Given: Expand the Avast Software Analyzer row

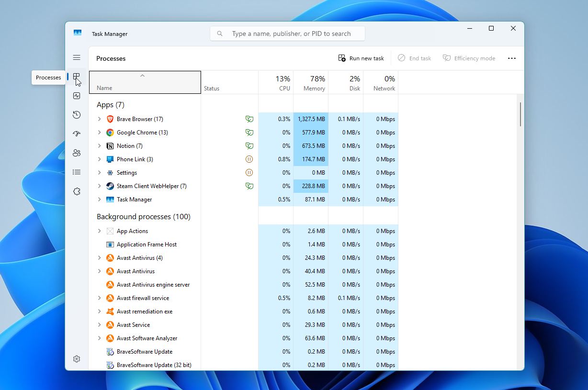Looking at the screenshot, I should coord(100,338).
